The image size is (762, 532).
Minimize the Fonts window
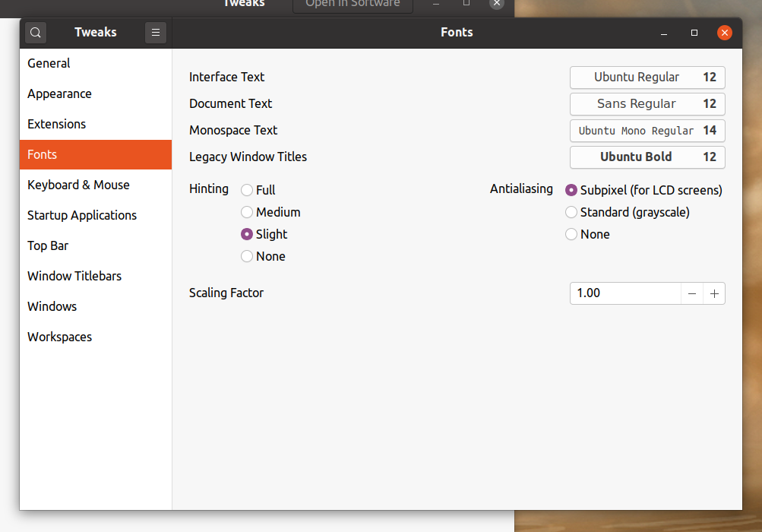coord(664,33)
